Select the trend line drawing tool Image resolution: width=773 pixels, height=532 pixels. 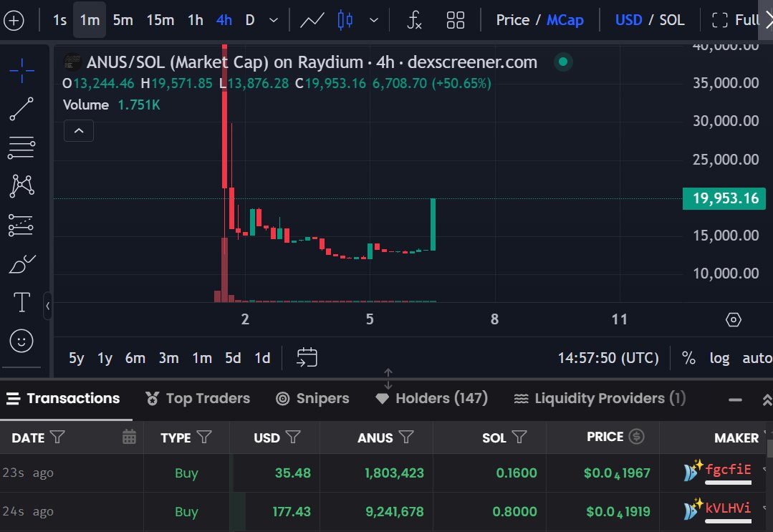(x=21, y=109)
